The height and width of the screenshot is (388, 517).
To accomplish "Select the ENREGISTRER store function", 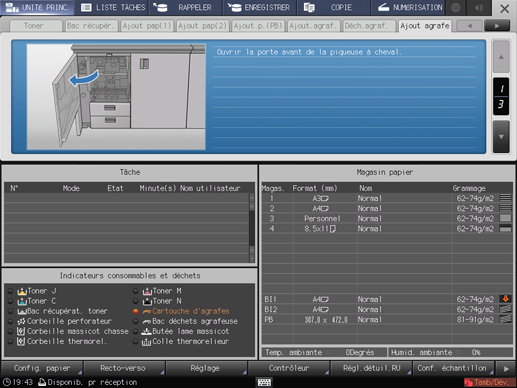I will (x=260, y=7).
